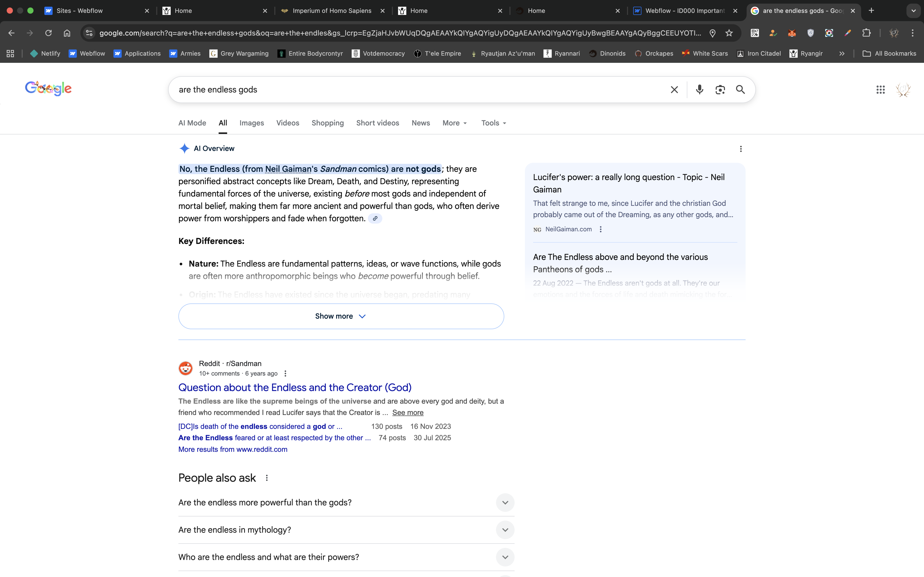924x577 pixels.
Task: Click the AI Overview source link chip
Action: [x=375, y=219]
